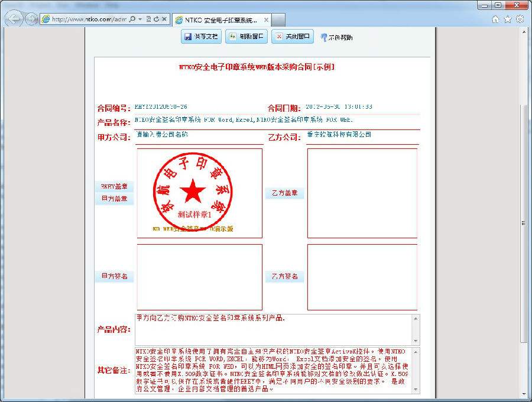532x402 pixels.
Task: Click 其它备注 textarea scroll up arrow
Action: pyautogui.click(x=416, y=351)
